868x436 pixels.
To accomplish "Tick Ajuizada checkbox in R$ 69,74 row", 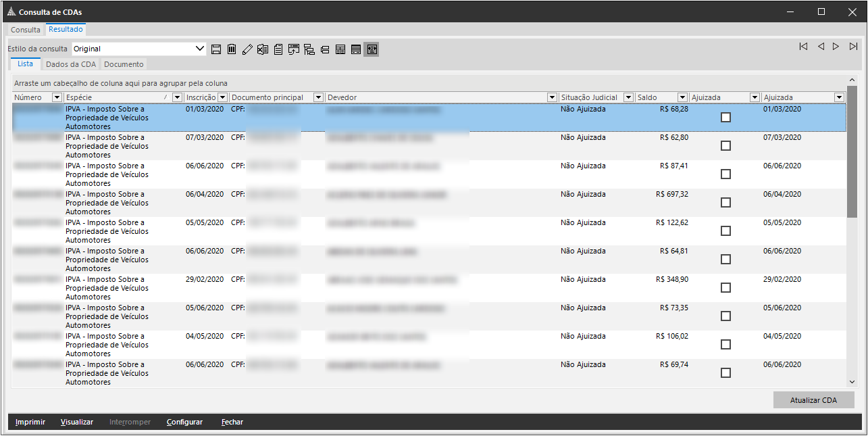I will point(725,372).
